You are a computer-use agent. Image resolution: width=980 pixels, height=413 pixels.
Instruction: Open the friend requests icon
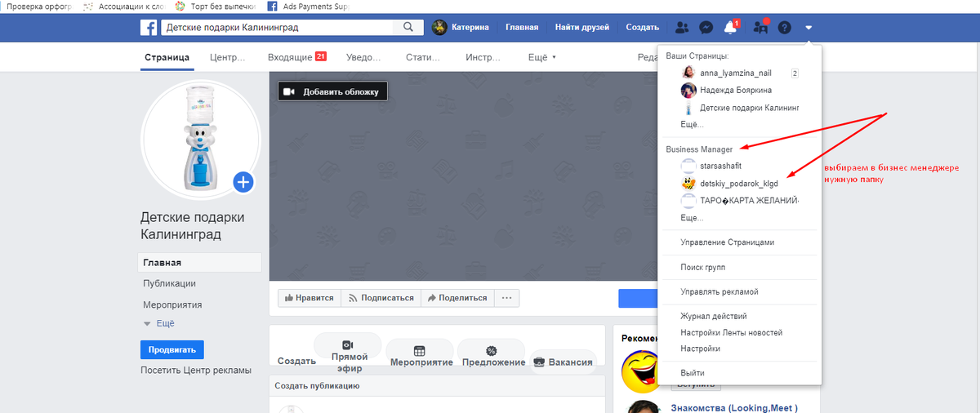click(683, 27)
